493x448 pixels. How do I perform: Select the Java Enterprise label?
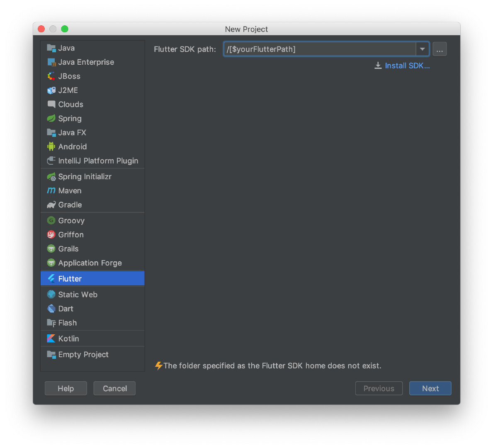point(86,62)
